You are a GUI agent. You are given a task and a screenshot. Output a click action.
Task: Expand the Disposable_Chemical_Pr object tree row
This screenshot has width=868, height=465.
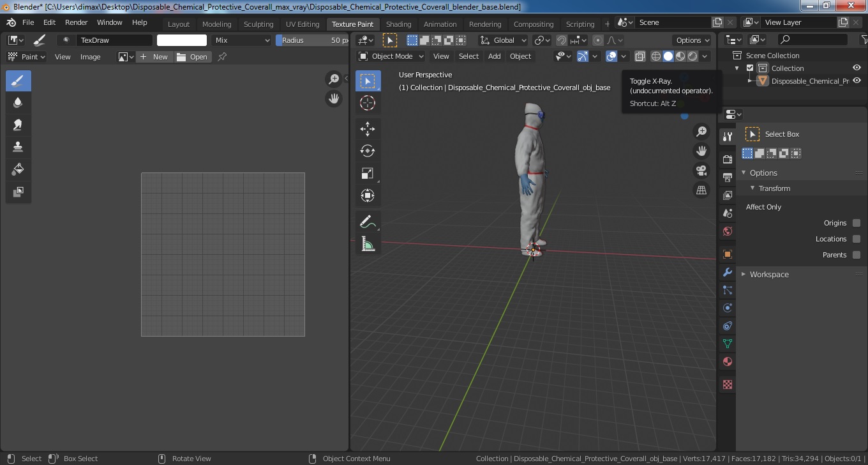[x=750, y=81]
